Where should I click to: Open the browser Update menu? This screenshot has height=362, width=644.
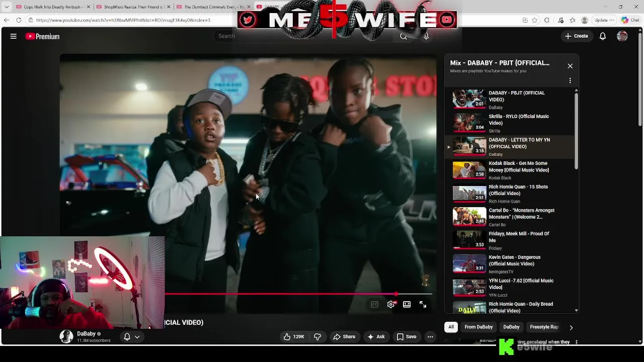click(604, 20)
